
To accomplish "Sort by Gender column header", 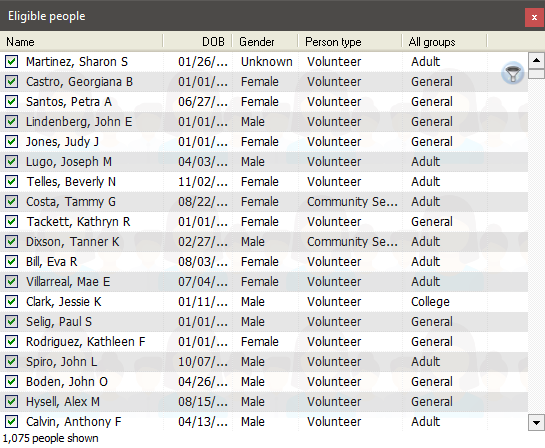I will click(265, 42).
